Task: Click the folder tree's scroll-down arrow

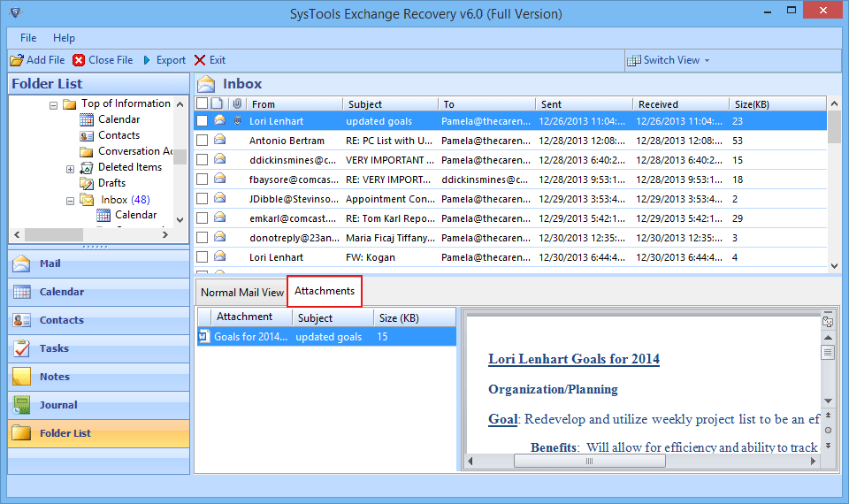Action: click(180, 220)
